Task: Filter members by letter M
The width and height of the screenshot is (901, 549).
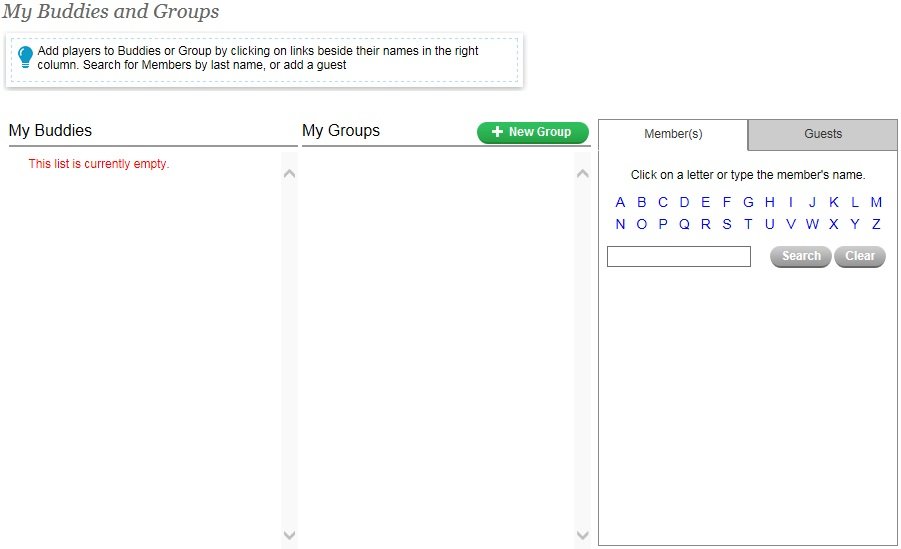Action: tap(876, 202)
